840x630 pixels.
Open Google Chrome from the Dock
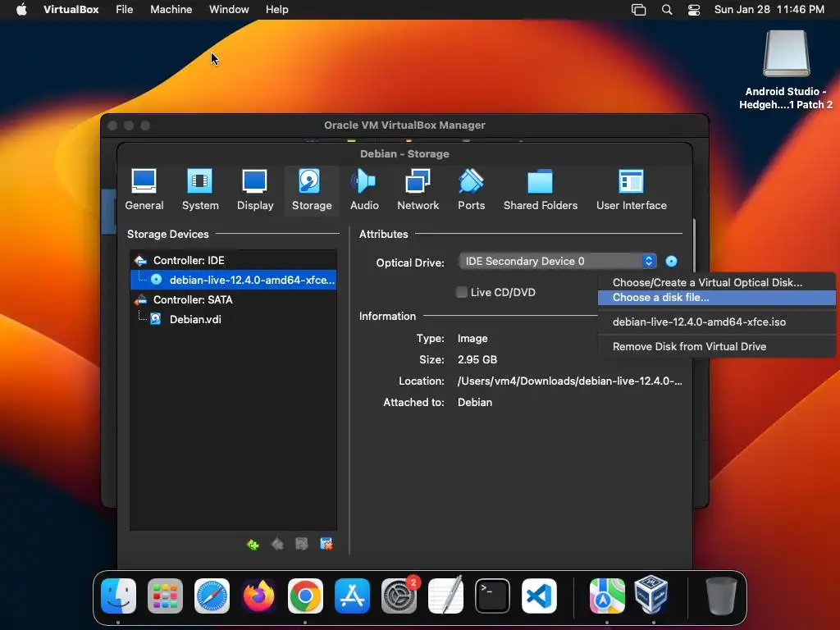[x=305, y=596]
